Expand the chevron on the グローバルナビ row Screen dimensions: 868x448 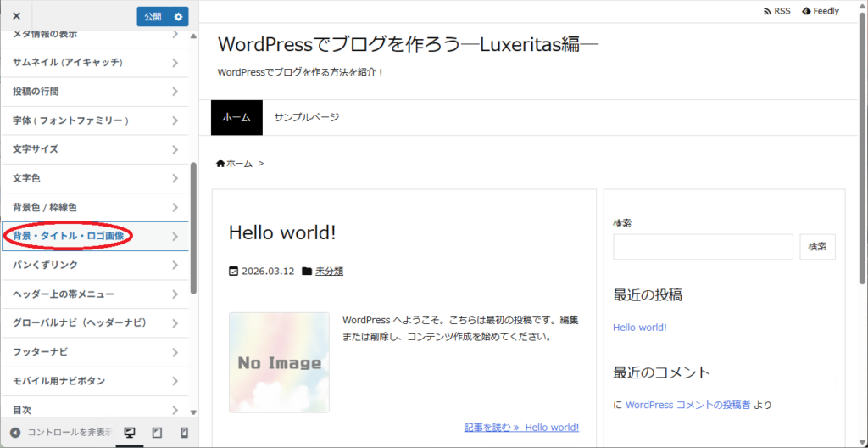point(175,322)
